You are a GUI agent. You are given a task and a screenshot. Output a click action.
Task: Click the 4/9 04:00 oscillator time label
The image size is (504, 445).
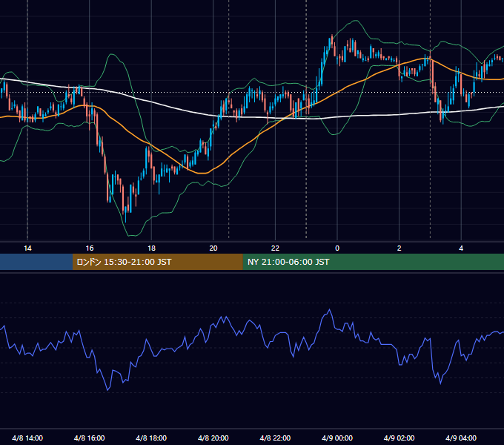click(461, 438)
